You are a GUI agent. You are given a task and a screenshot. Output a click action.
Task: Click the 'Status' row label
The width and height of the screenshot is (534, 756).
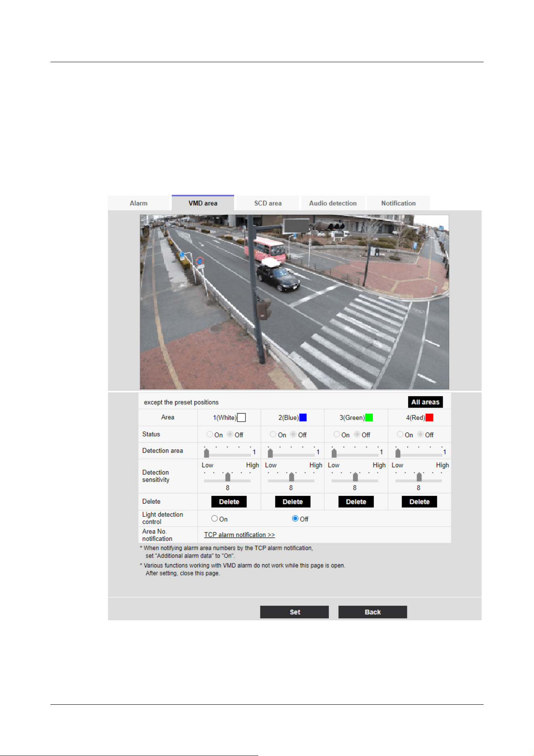151,434
